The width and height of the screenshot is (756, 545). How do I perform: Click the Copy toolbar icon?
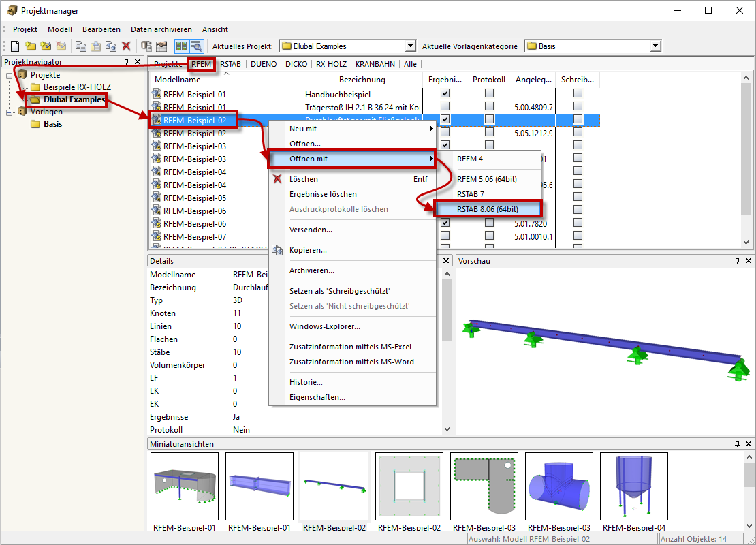(81, 46)
